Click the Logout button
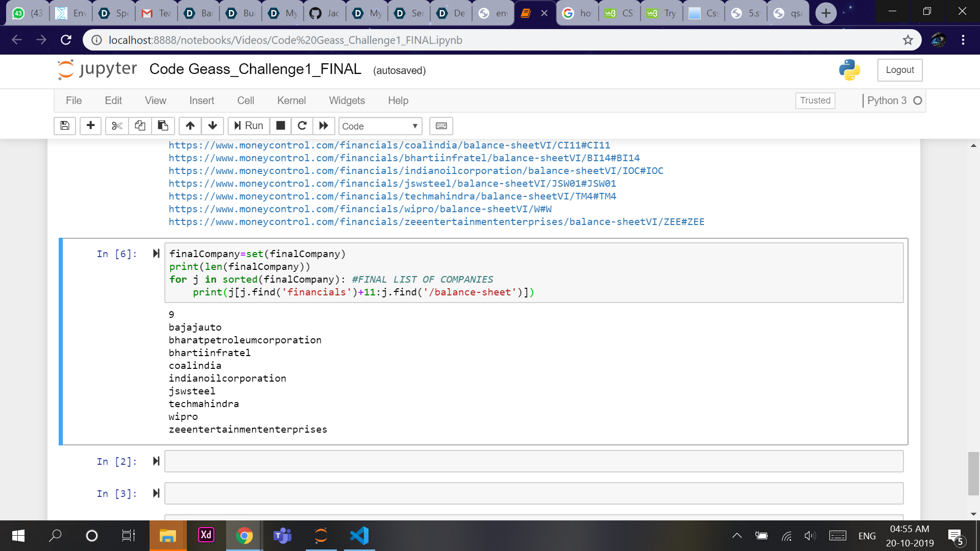Viewport: 980px width, 551px height. pyautogui.click(x=899, y=70)
